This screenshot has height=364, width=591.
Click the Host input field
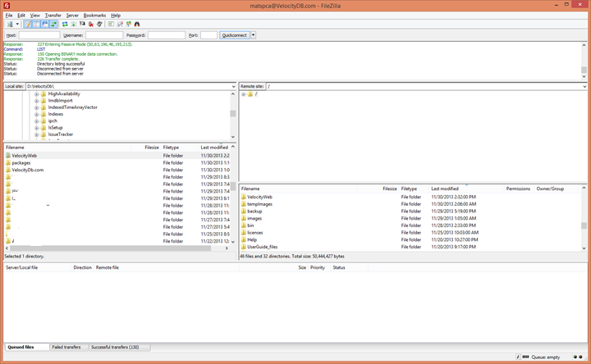coord(39,35)
